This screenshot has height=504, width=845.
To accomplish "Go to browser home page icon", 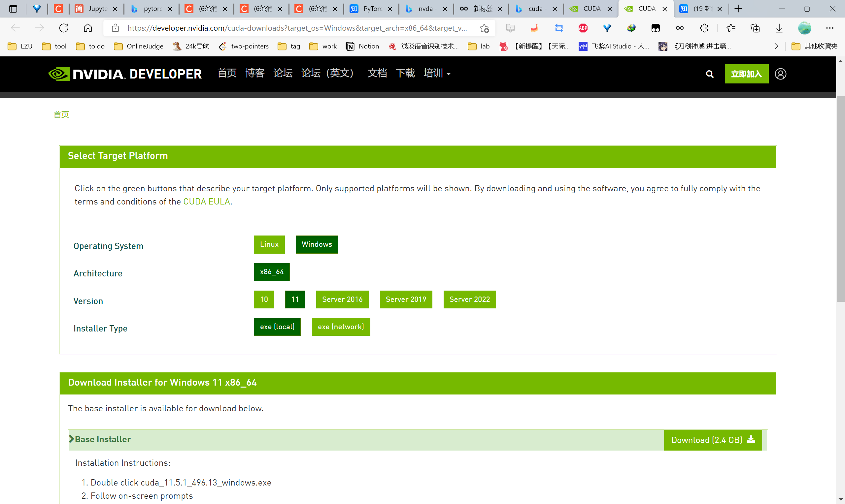I will point(88,28).
